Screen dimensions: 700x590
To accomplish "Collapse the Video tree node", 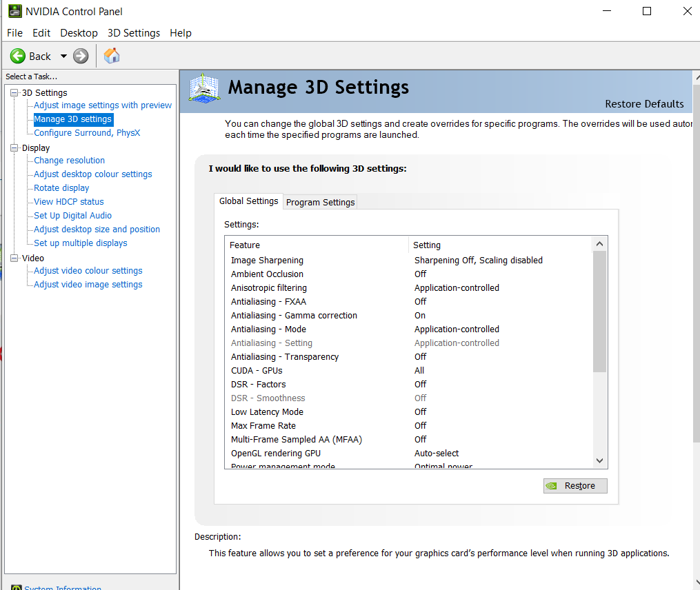I will click(x=14, y=258).
